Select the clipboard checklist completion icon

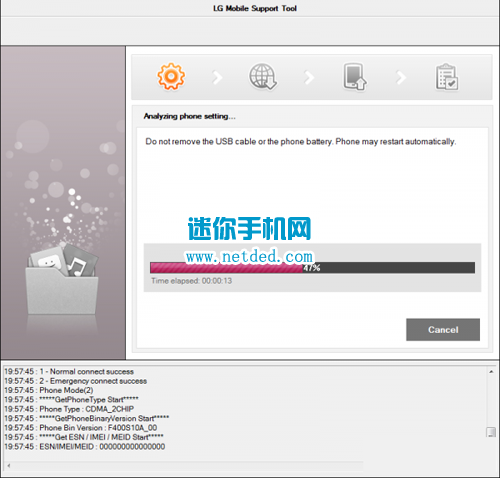point(447,77)
